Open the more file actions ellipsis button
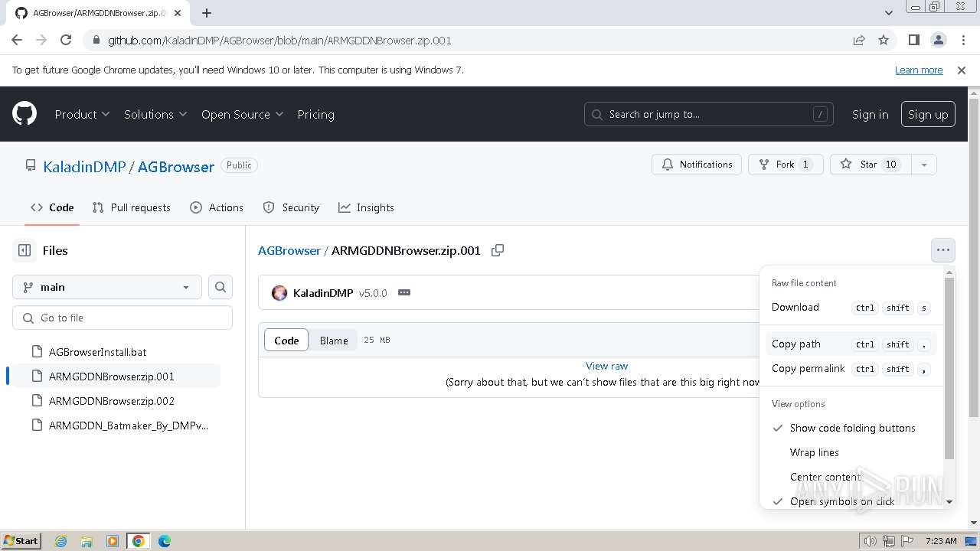The image size is (980, 551). [943, 250]
